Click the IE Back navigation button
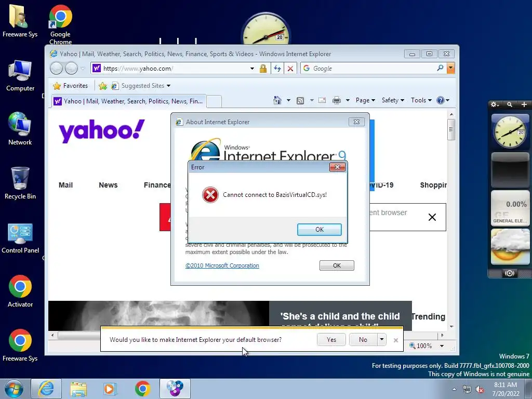 [56, 68]
